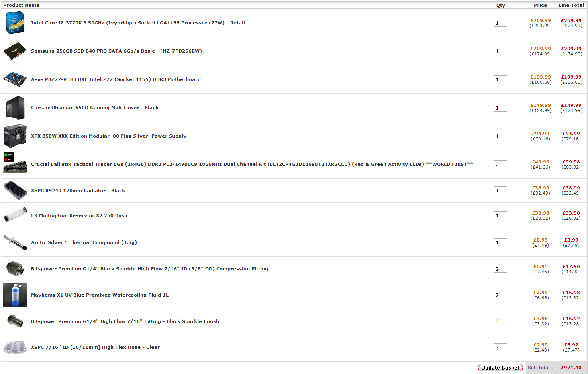Open the Crucial Ballistix Tactical Tracer link
The width and height of the screenshot is (588, 374).
252,164
